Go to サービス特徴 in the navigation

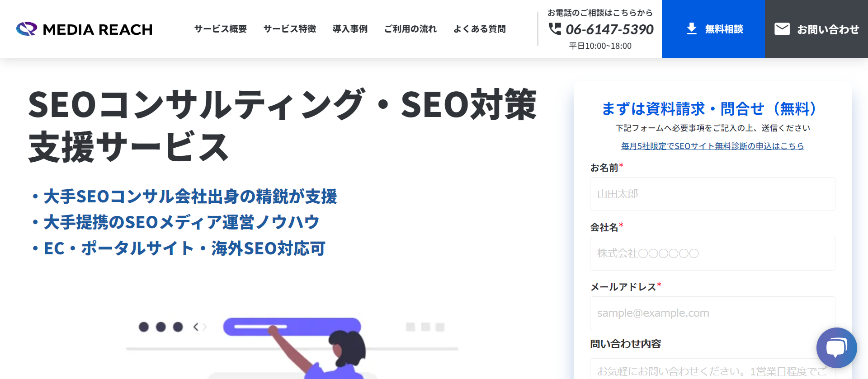pos(290,29)
